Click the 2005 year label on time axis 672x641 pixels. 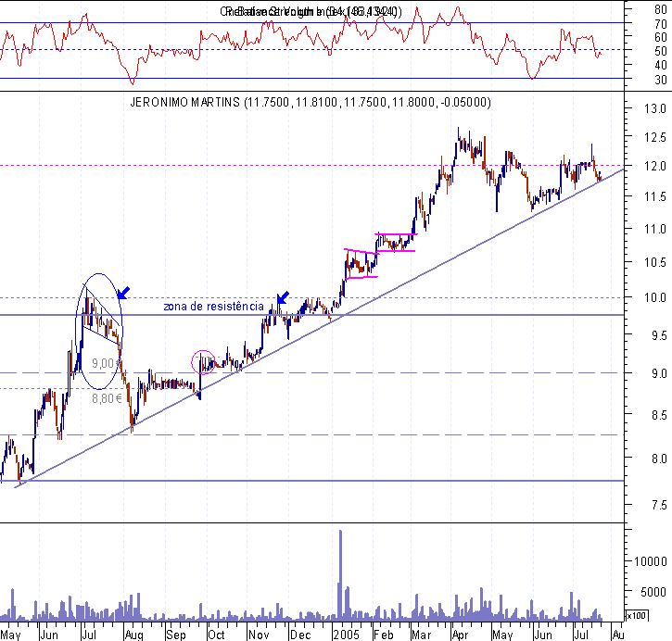click(347, 635)
